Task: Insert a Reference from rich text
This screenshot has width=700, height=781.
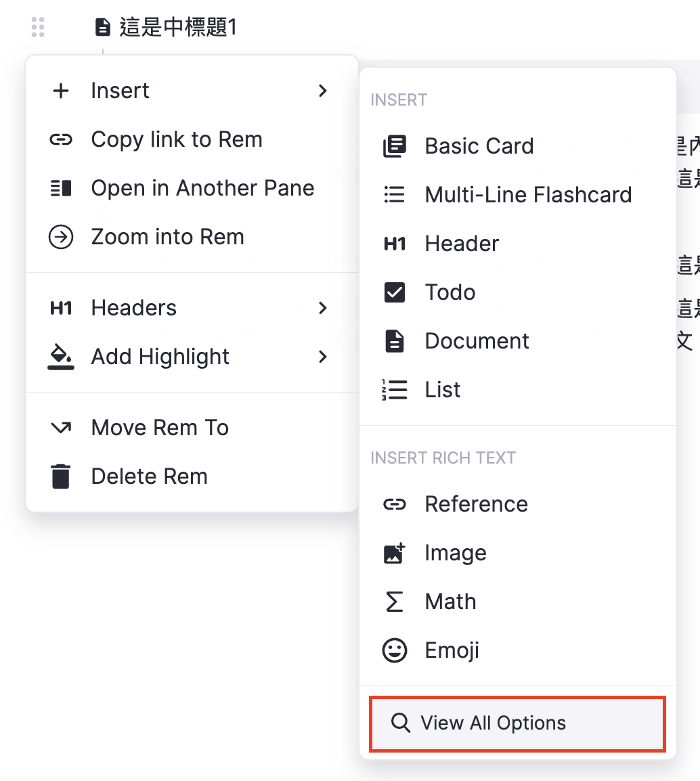Action: (476, 504)
